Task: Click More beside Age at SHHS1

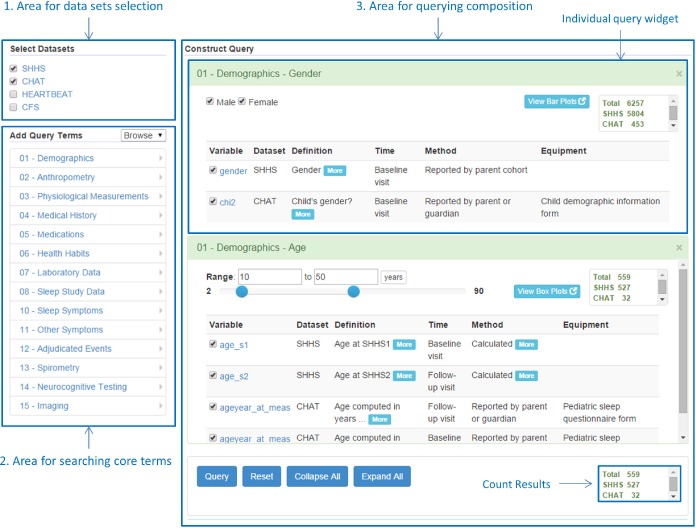Action: click(x=403, y=344)
